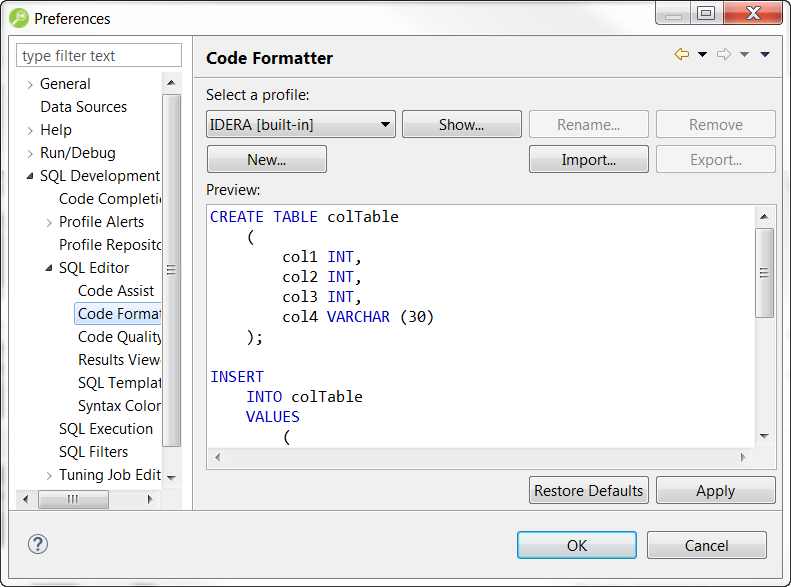Open the profile selection combo box
The width and height of the screenshot is (791, 587).
point(301,125)
